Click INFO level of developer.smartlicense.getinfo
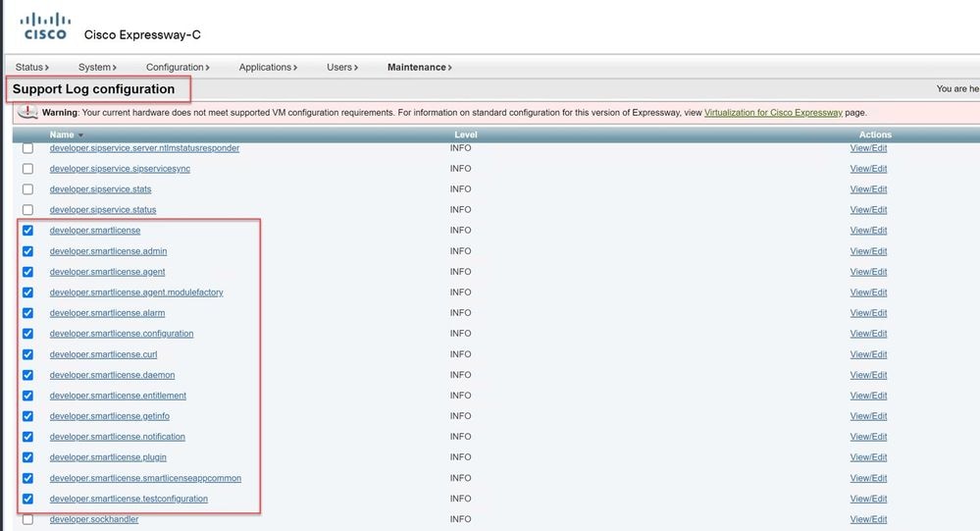 tap(461, 416)
